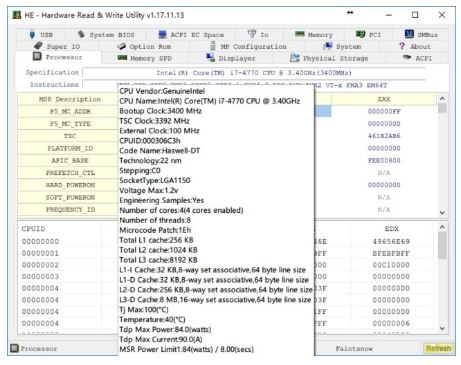Click EAX value 461B2AB6

point(384,136)
